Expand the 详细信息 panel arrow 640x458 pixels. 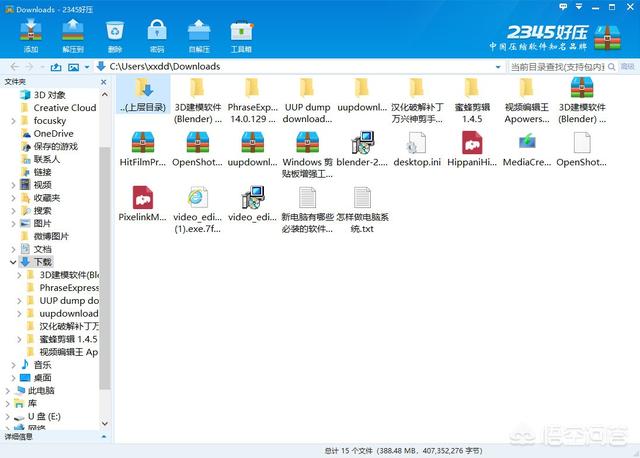point(104,436)
